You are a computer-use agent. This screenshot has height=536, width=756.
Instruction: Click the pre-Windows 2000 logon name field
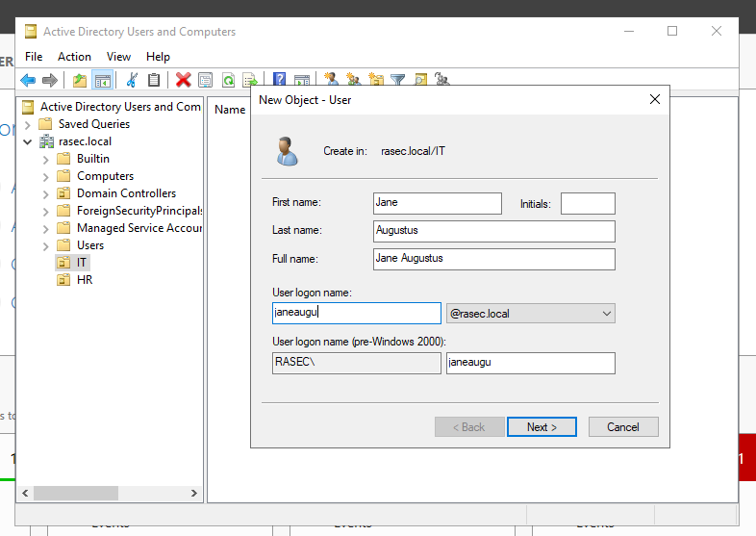[530, 363]
